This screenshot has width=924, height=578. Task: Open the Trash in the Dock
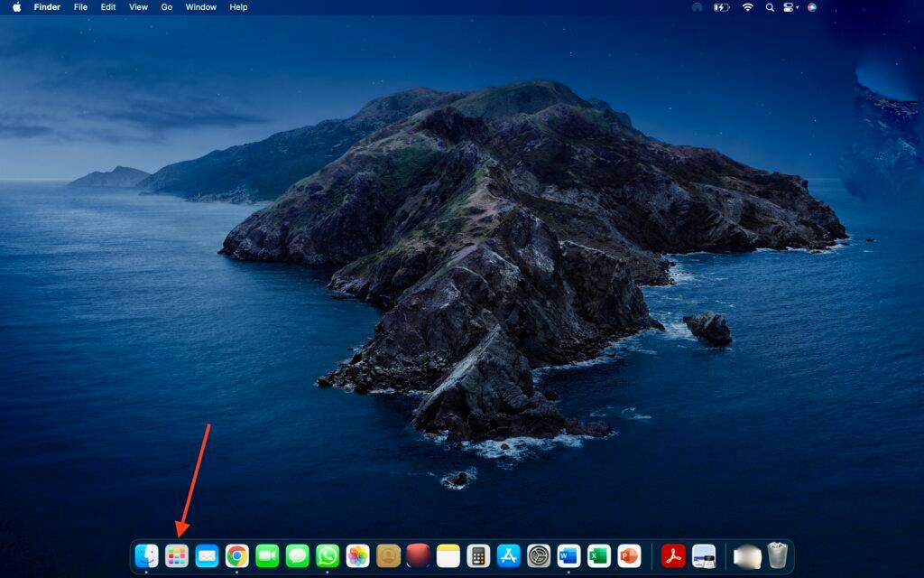coord(777,555)
